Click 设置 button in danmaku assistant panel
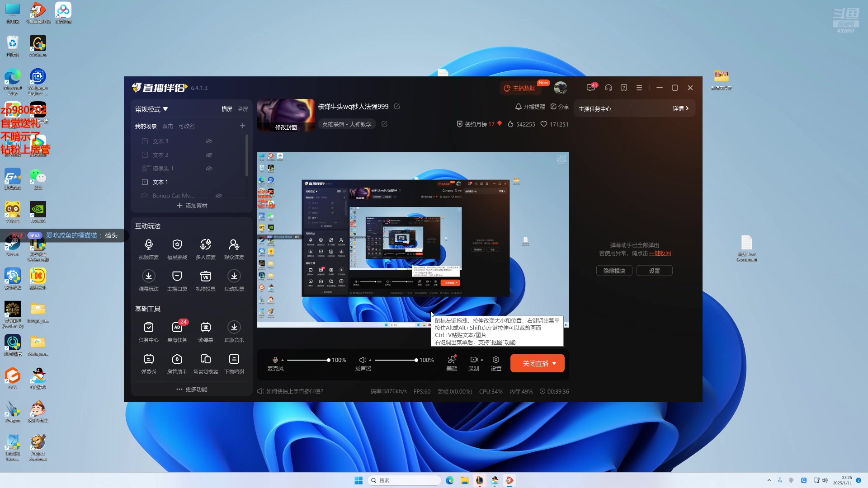This screenshot has width=868, height=488. [x=654, y=271]
